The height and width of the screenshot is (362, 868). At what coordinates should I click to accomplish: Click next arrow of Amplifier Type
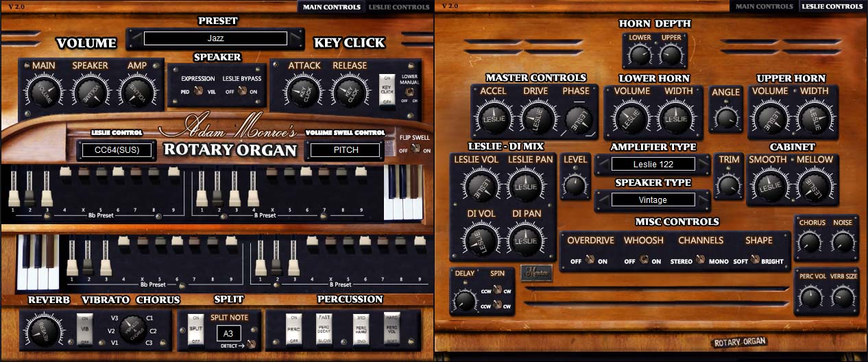pos(703,164)
